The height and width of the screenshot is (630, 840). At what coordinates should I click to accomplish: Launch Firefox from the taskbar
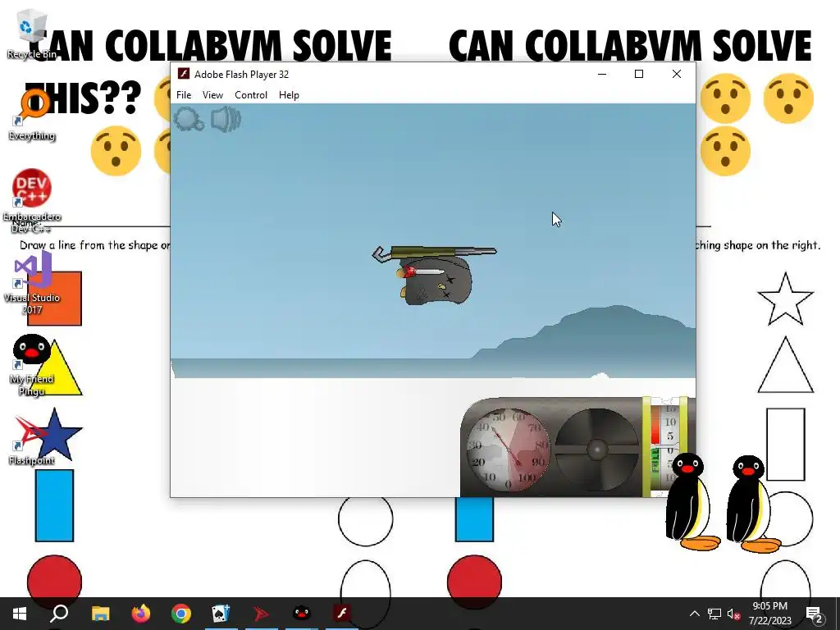click(x=141, y=614)
